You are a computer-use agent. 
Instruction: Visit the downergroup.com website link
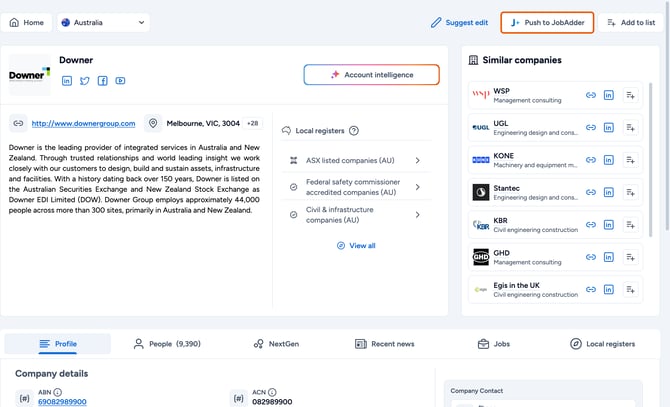tap(83, 123)
